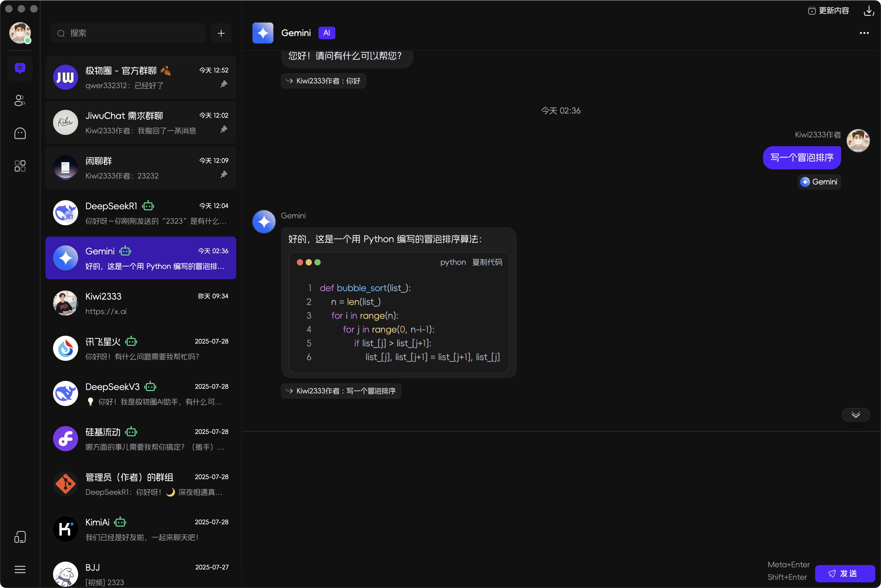This screenshot has width=881, height=588.
Task: Click the device switch icon in sidebar
Action: click(x=20, y=537)
